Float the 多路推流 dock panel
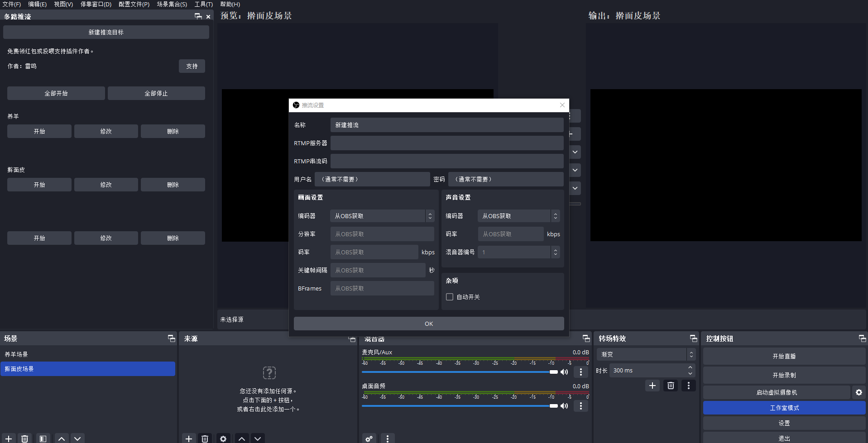The image size is (868, 443). coord(198,16)
